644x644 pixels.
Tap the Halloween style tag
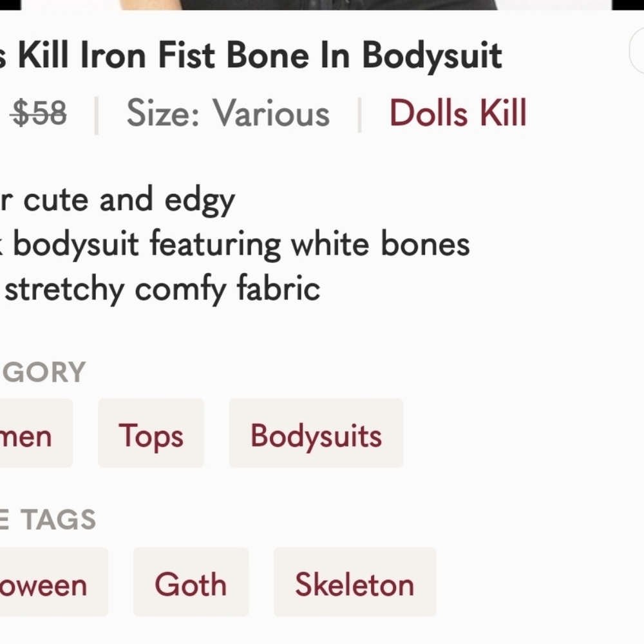52,583
